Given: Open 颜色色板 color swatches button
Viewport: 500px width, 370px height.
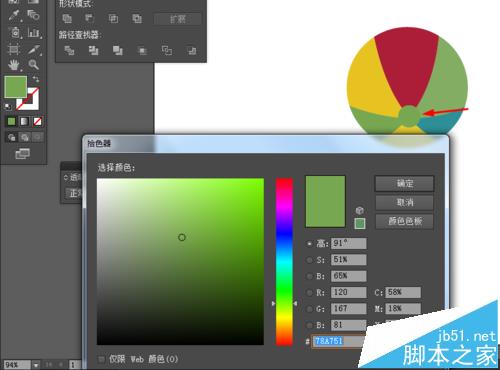Looking at the screenshot, I should click(404, 221).
